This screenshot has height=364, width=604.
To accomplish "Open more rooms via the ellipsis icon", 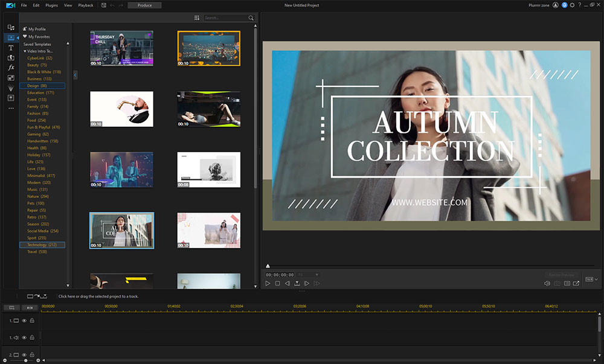I will [x=10, y=107].
